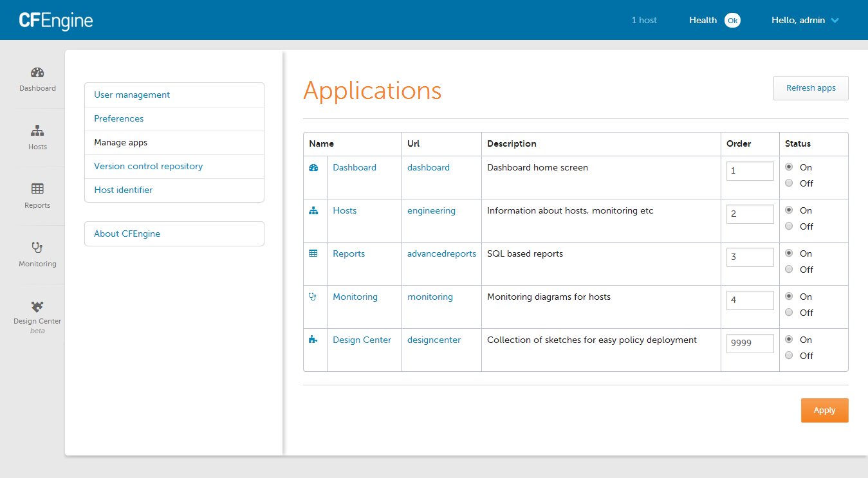Open the Monitoring name link in table
This screenshot has height=478, width=868.
click(x=355, y=297)
